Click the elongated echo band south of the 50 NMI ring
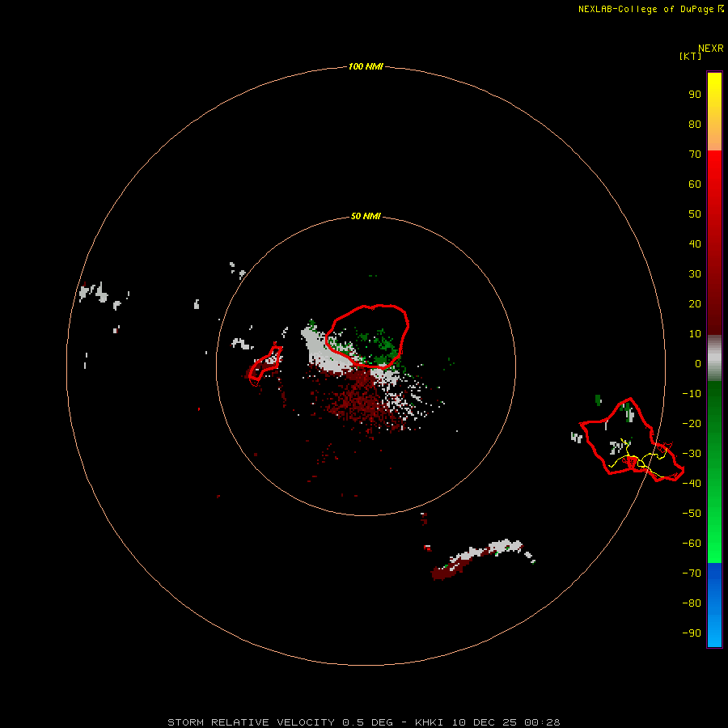The width and height of the screenshot is (728, 728). (483, 560)
